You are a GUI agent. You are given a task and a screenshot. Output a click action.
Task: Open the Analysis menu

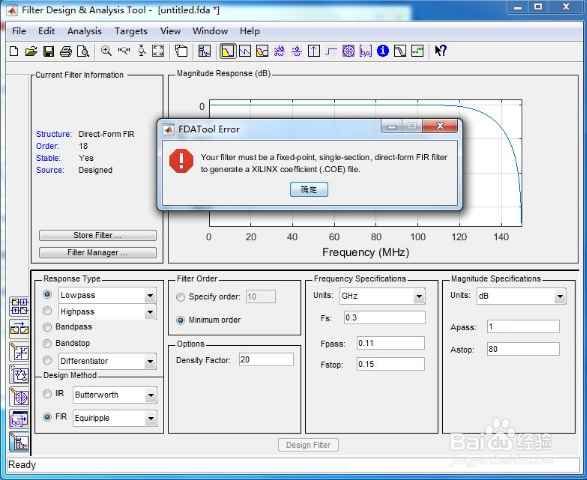click(84, 31)
